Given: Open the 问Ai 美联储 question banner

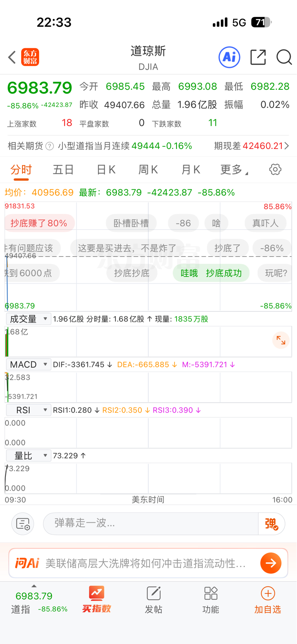Looking at the screenshot, I should click(x=148, y=563).
